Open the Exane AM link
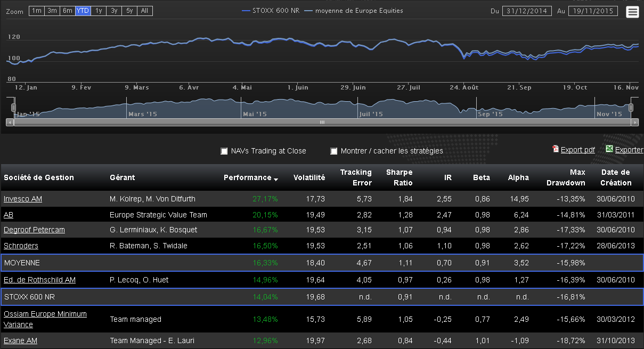The image size is (644, 349). [20, 340]
